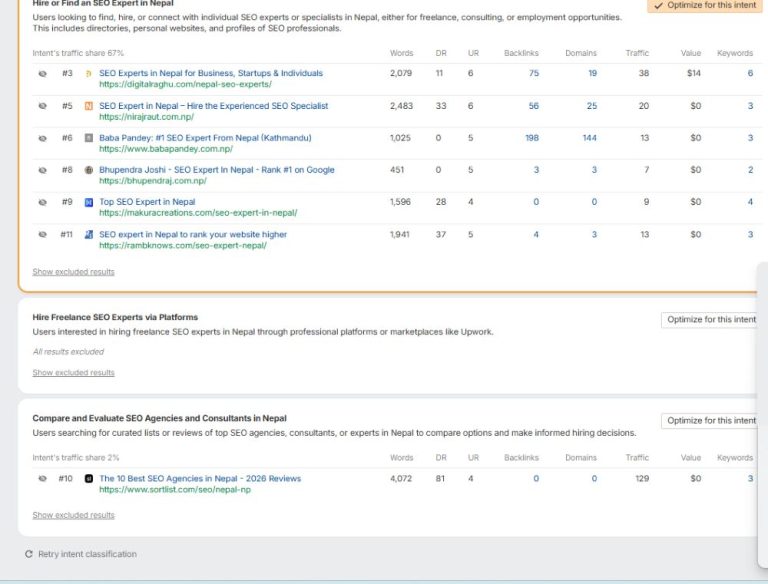Click traffic value 129 for sortlist row
The height and width of the screenshot is (584, 768).
coord(642,479)
